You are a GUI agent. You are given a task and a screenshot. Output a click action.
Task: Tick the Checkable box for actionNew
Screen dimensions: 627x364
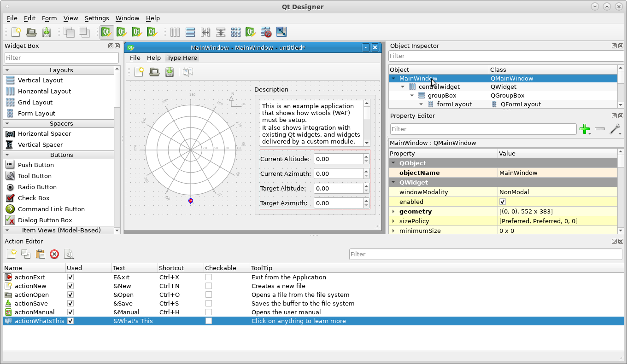click(209, 286)
